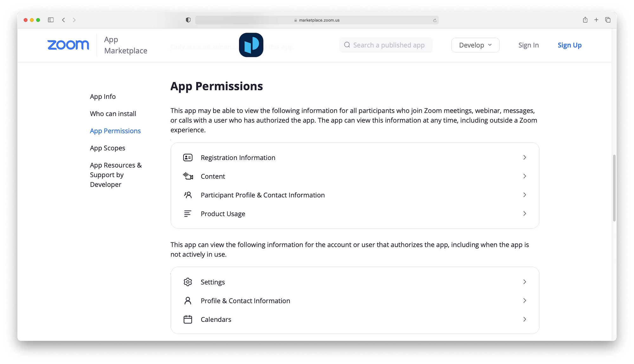
Task: Open the App Marketplace home link
Action: (126, 45)
